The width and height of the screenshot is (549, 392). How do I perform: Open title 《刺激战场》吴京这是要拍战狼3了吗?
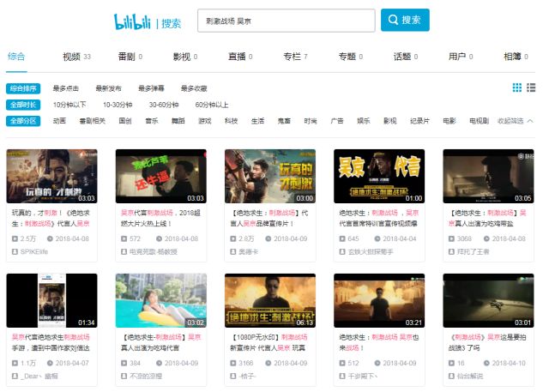tap(488, 342)
